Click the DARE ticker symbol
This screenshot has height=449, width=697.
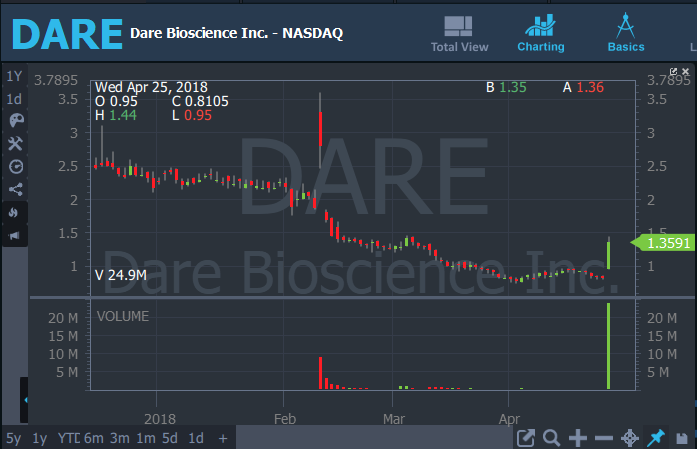[67, 34]
